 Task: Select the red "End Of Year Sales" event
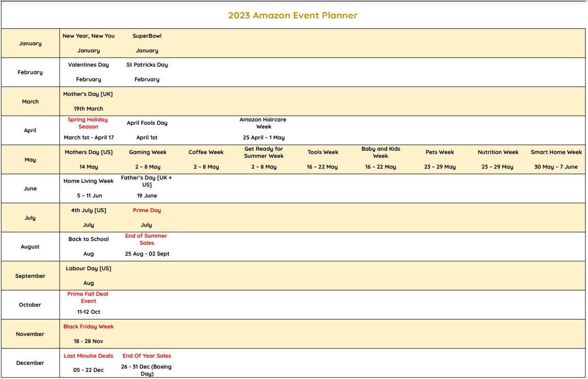pos(147,356)
